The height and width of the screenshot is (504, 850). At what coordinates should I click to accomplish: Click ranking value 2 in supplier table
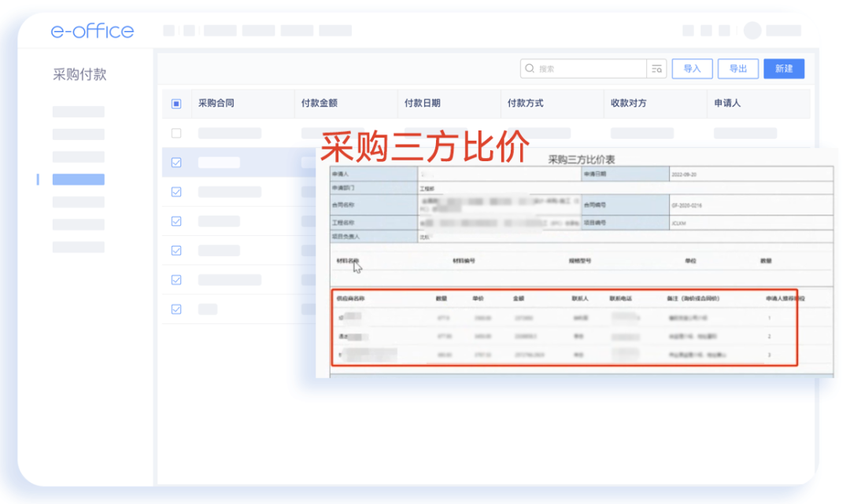point(769,337)
